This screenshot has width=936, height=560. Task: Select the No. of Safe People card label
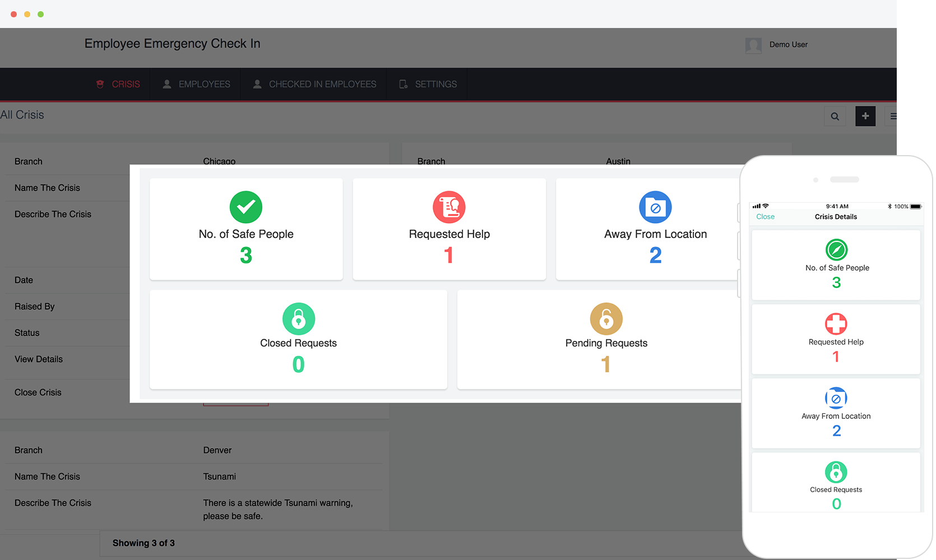[x=246, y=234]
